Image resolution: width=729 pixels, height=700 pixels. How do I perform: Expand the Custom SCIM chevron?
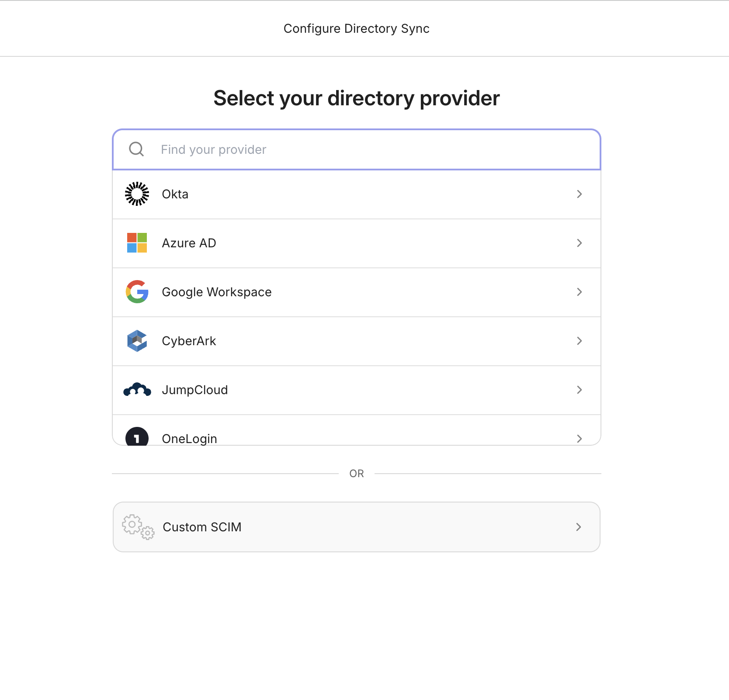click(x=579, y=527)
